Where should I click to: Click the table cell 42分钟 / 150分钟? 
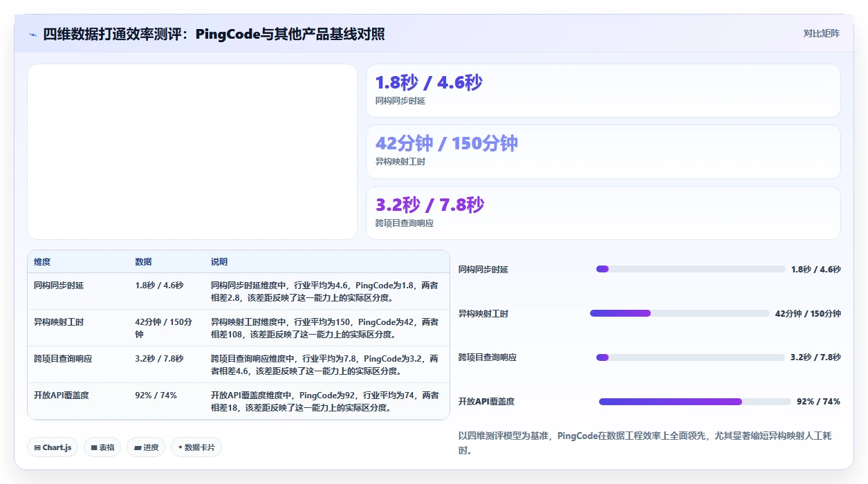(x=164, y=328)
